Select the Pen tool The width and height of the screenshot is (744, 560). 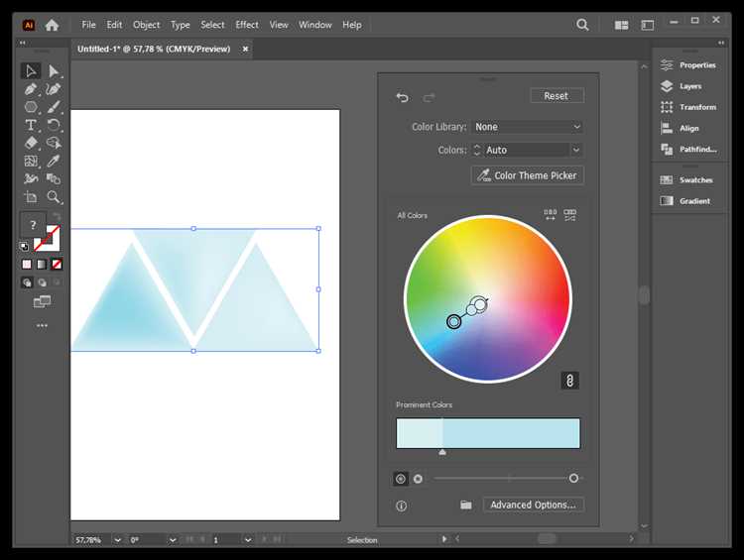tap(31, 89)
